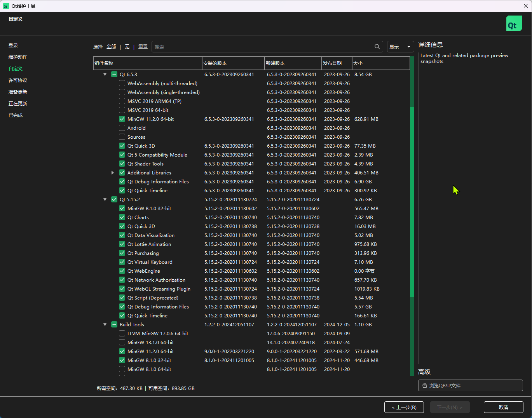Viewport: 532px width, 418px height.
Task: Select 正在更新 in sidebar
Action: pyautogui.click(x=18, y=104)
